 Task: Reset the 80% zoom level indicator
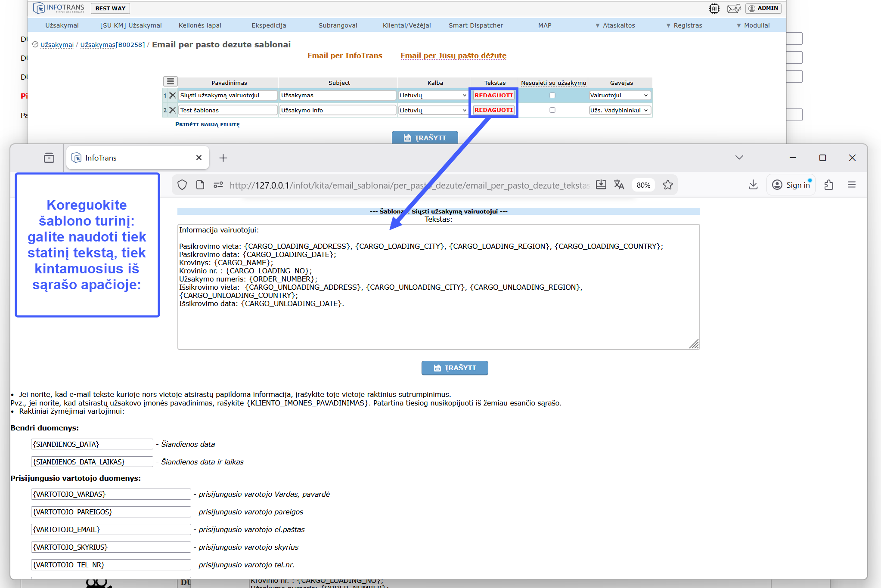coord(643,185)
